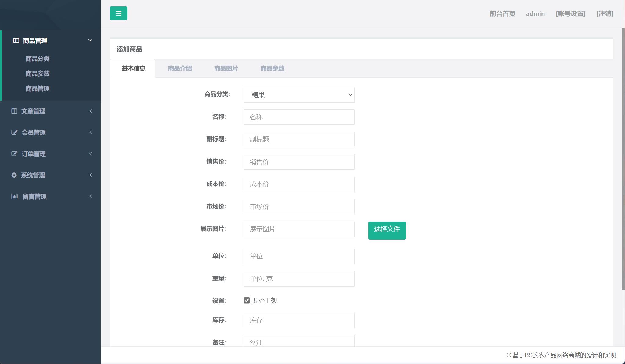Click the 商品管理 grid icon in sidebar

[x=16, y=40]
